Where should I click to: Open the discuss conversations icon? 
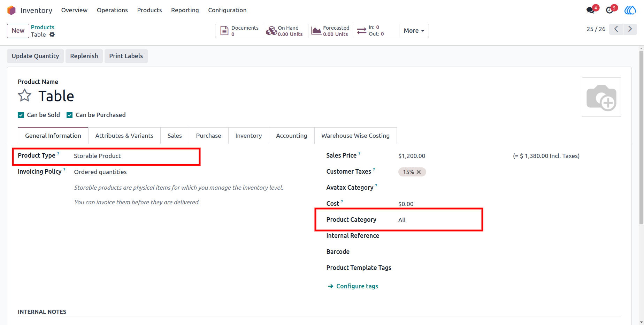[x=590, y=10]
